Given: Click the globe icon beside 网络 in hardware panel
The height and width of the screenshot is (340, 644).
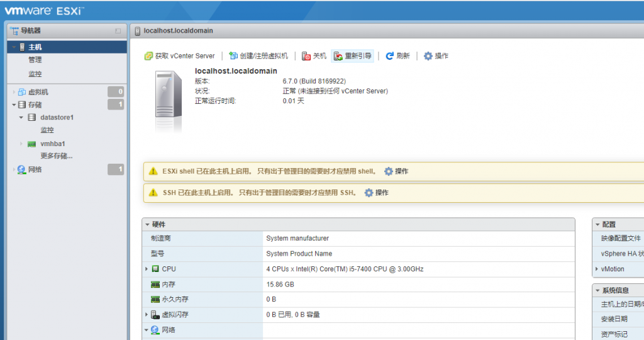Looking at the screenshot, I should [155, 330].
